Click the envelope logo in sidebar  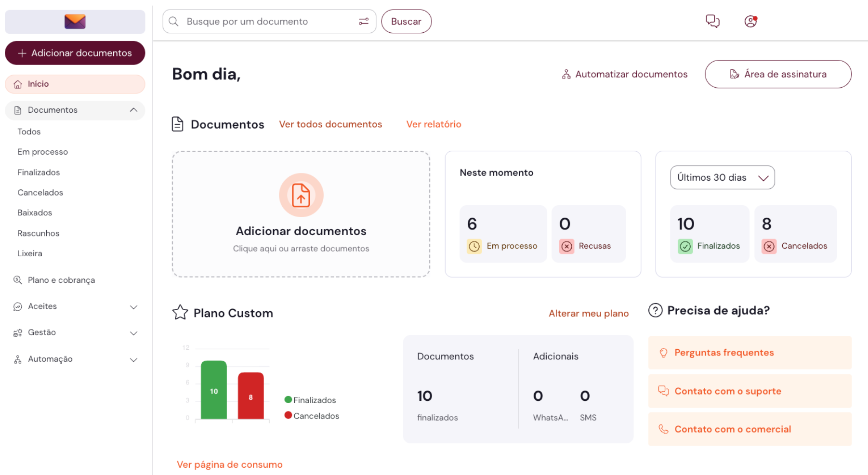pos(75,22)
